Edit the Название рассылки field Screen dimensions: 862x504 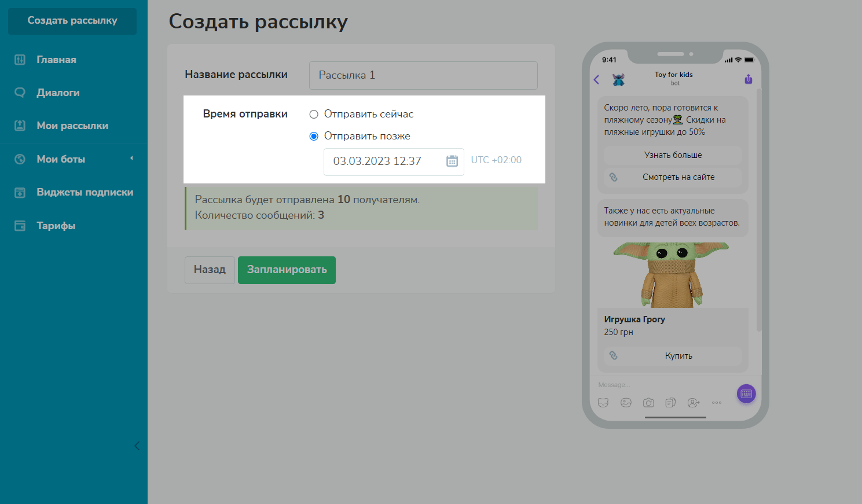click(x=423, y=75)
